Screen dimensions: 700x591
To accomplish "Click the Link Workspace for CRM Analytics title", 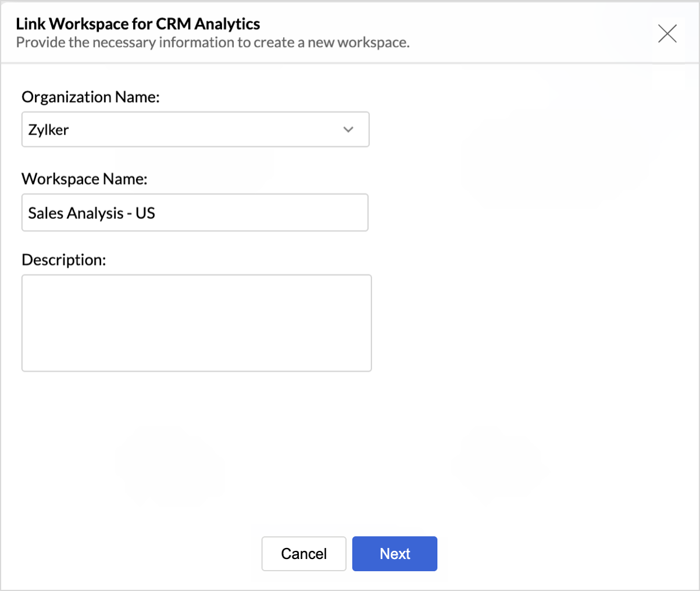I will pyautogui.click(x=138, y=24).
